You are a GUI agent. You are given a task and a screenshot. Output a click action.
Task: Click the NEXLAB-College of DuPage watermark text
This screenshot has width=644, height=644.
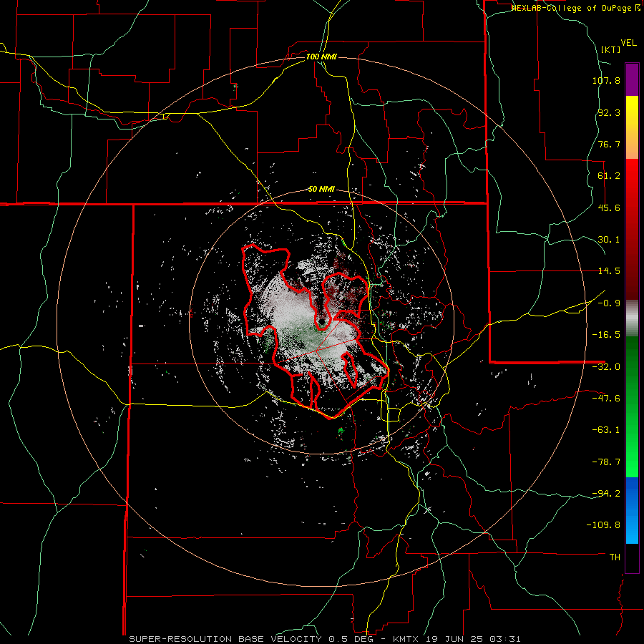pos(576,8)
